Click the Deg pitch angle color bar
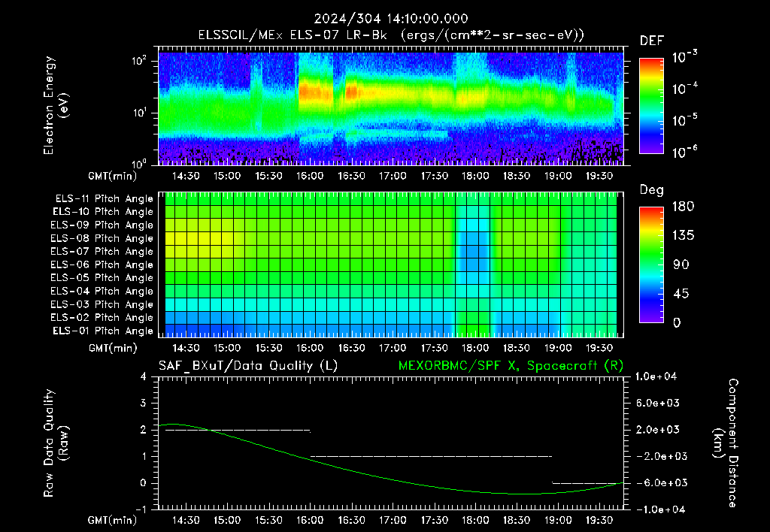This screenshot has height=532, width=770. click(651, 264)
